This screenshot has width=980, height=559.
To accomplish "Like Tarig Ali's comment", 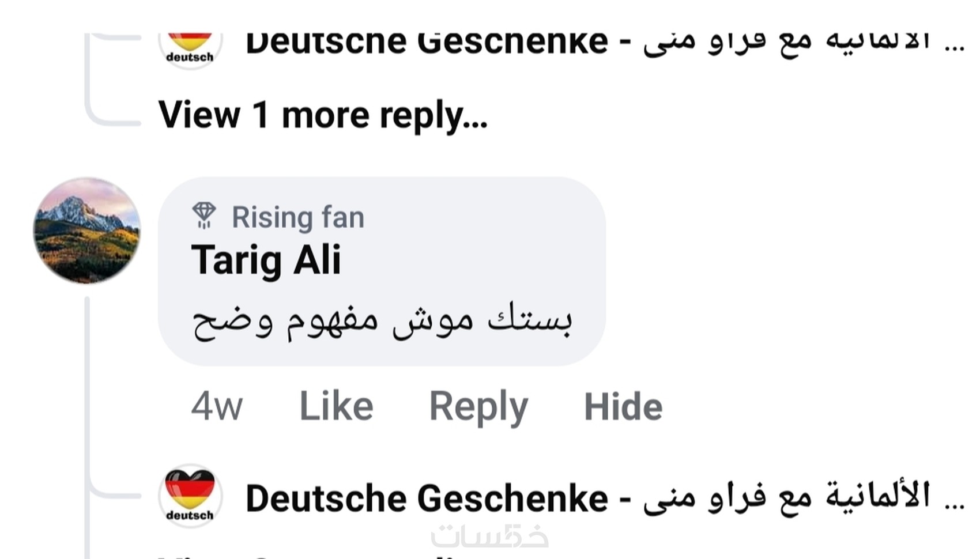I will click(x=336, y=406).
